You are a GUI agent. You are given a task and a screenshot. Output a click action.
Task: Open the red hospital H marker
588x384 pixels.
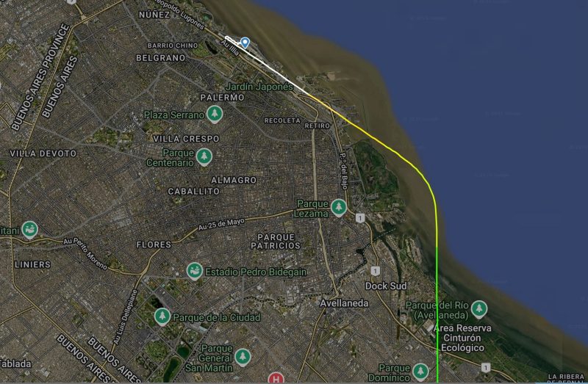276,378
